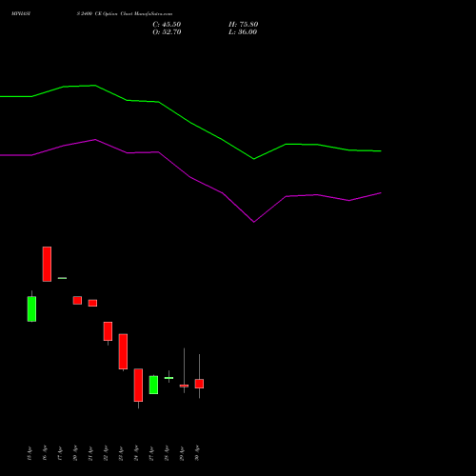Click the small red candlestick for 20 Apr
Screen dimensions: 476x476
[77, 300]
